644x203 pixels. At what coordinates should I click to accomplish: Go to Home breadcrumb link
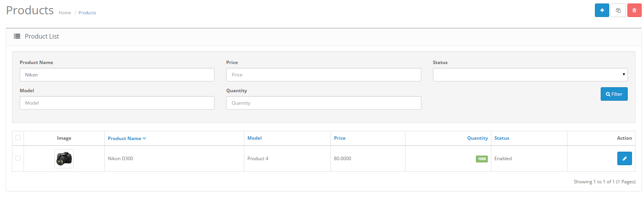(x=65, y=13)
